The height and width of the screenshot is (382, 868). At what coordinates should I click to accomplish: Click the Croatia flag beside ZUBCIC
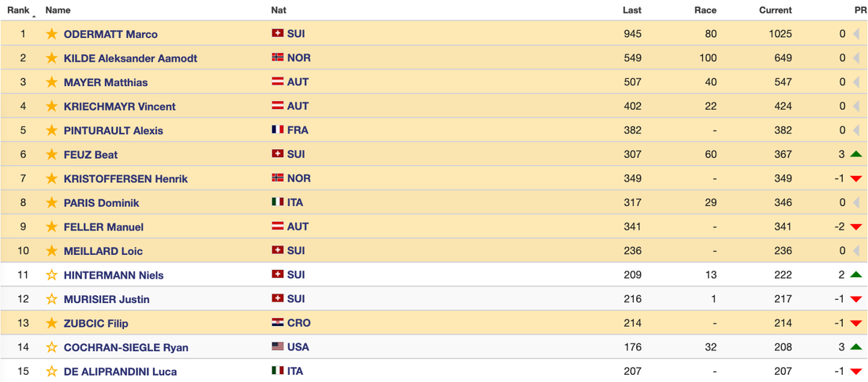[278, 324]
